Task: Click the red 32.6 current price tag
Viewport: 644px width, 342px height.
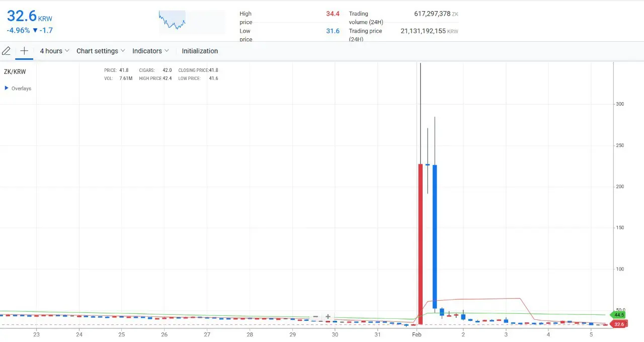Action: [618, 324]
